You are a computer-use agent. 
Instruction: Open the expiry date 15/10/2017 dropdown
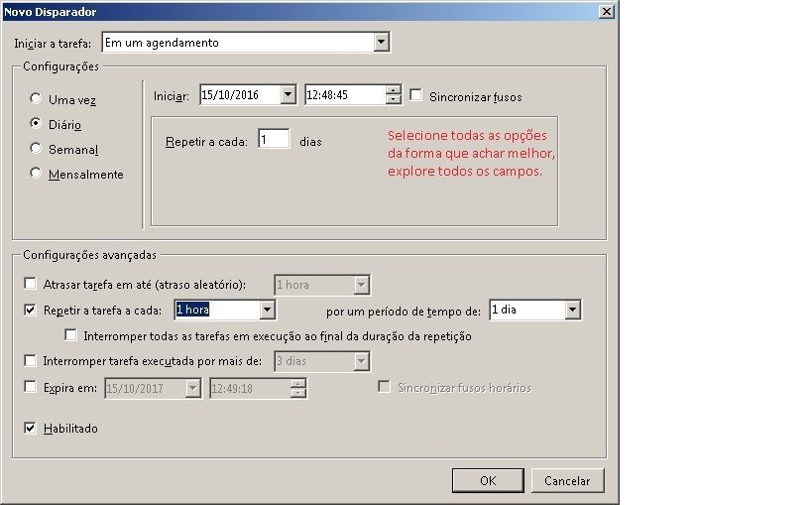pyautogui.click(x=192, y=388)
